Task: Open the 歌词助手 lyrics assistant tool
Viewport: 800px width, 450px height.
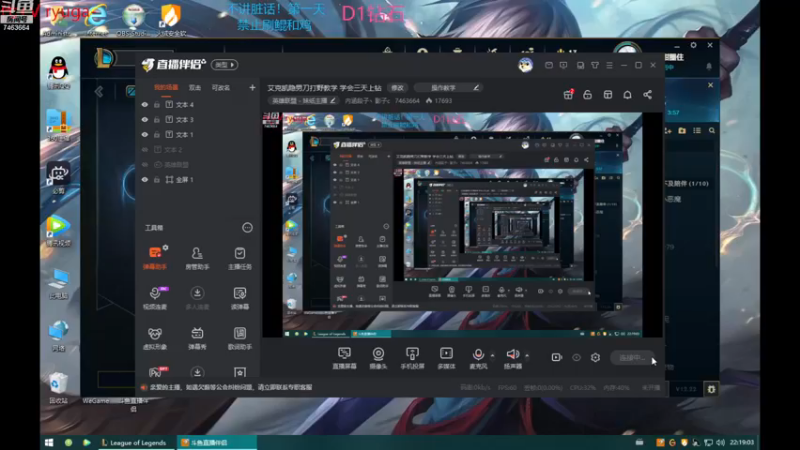Action: (x=240, y=338)
